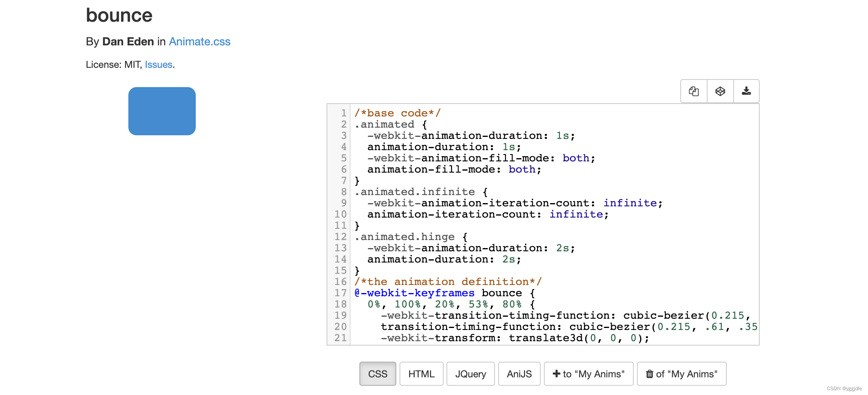Click the ".animated.infinite {" line
Viewport: 868px width, 395px height.
[x=421, y=192]
